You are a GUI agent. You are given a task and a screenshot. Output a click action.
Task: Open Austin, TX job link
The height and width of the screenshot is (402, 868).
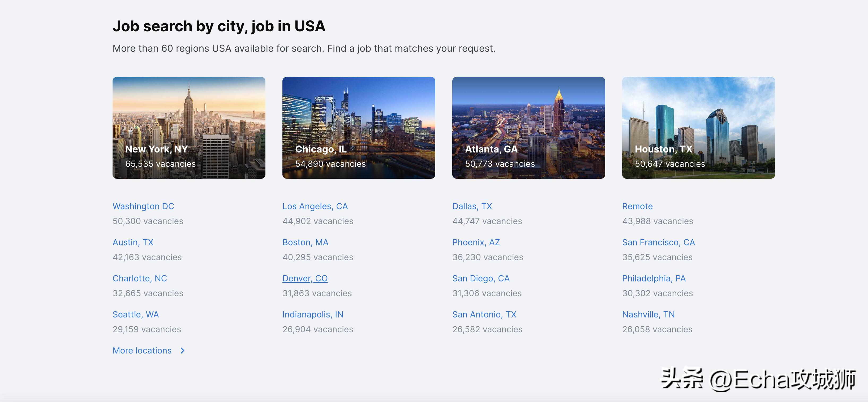[133, 242]
